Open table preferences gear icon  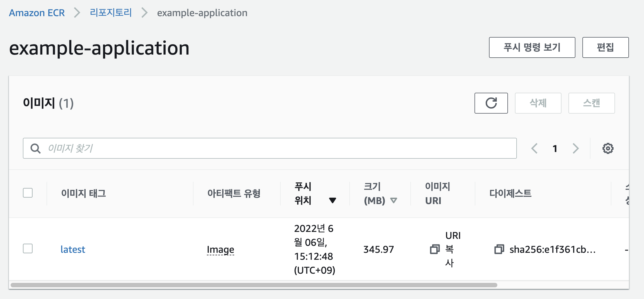tap(608, 148)
